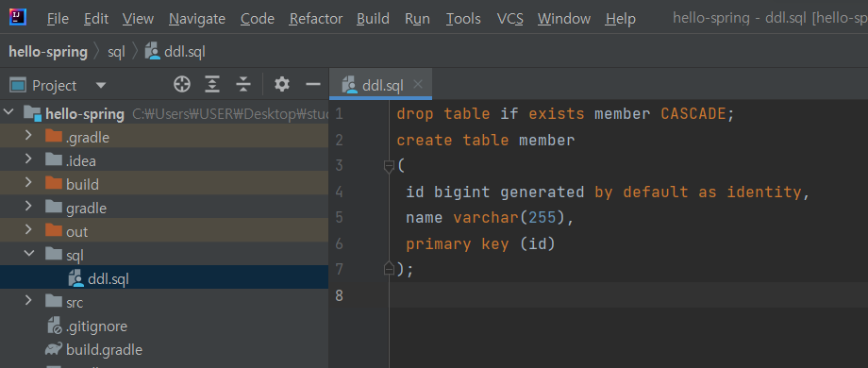Fold code block at line 7 gutter
The image size is (868, 368).
click(389, 269)
